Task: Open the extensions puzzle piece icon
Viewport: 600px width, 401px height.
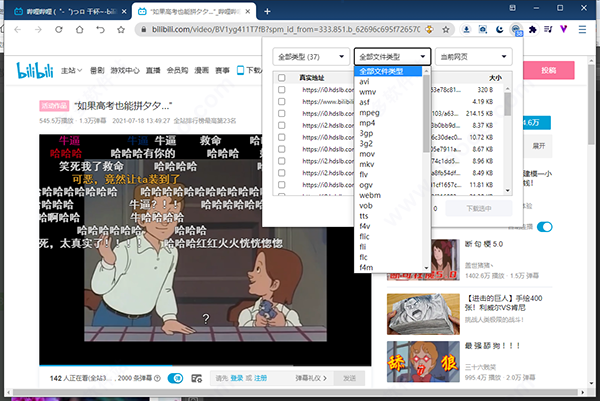Action: point(532,29)
